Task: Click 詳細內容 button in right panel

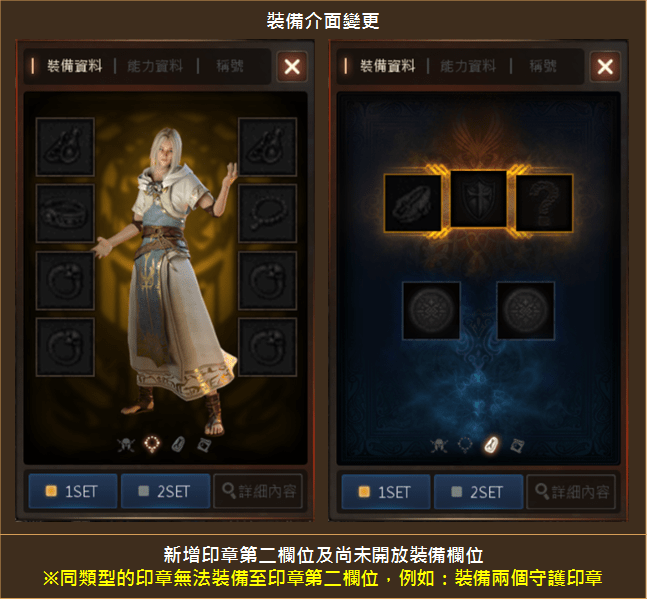Action: click(x=571, y=492)
